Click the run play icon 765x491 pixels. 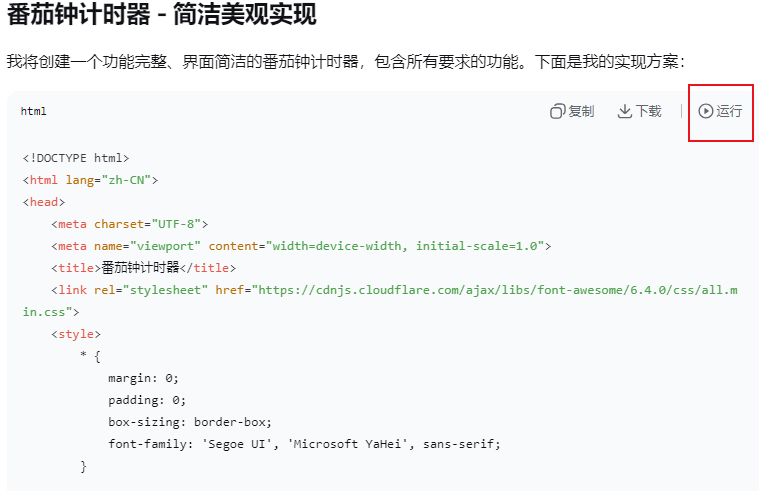[706, 111]
